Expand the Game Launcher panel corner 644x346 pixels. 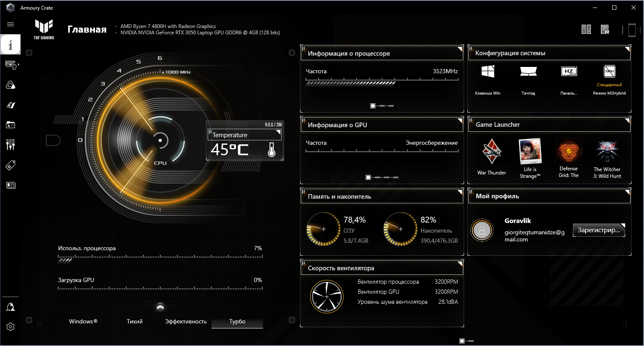tap(627, 121)
